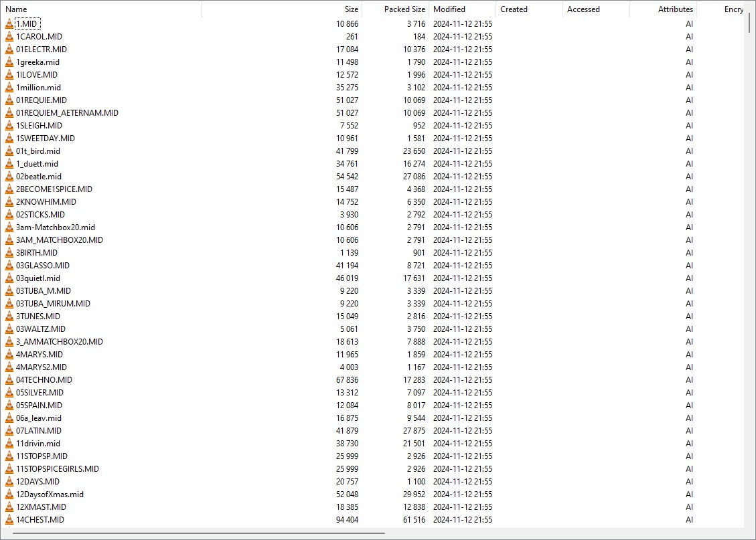Select file 03TUBA_MIRUM.MID
Screen dimensions: 756x540
53,304
